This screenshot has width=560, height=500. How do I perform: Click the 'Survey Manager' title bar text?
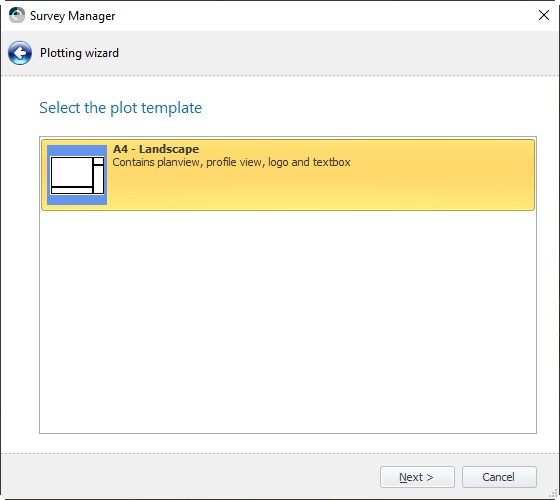pos(72,16)
